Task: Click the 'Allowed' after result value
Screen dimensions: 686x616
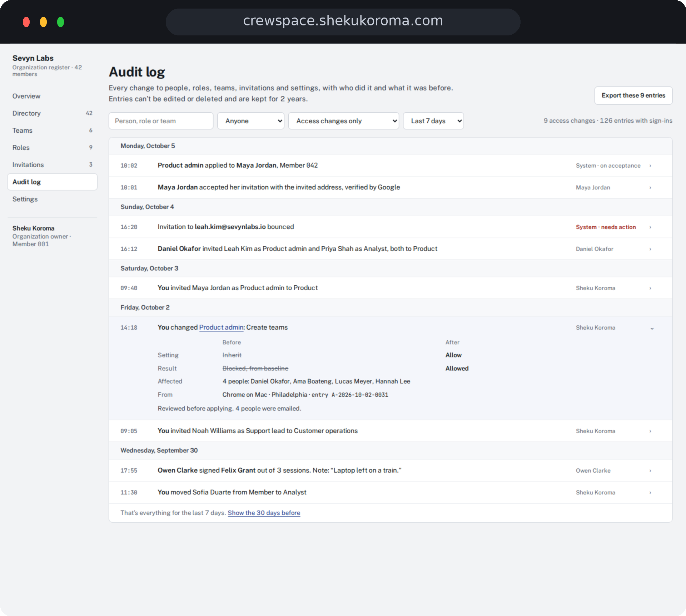Action: 457,368
